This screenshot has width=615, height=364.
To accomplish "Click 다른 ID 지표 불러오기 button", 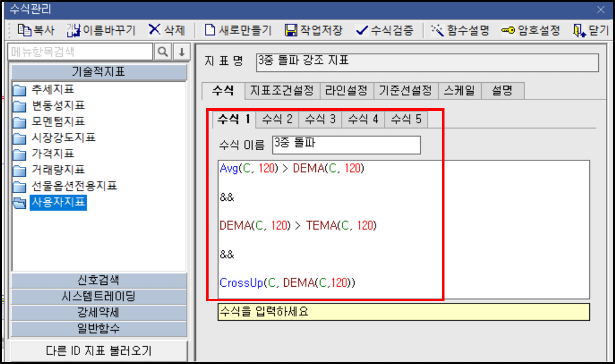I will 98,351.
